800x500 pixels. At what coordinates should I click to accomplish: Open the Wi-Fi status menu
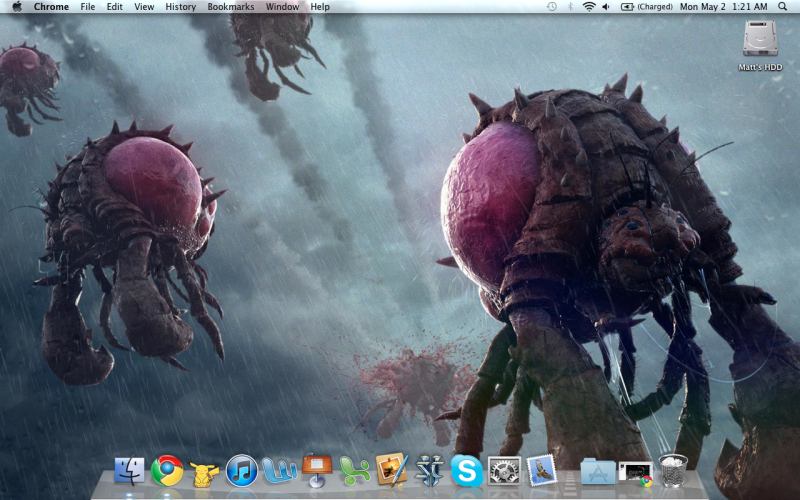point(589,7)
